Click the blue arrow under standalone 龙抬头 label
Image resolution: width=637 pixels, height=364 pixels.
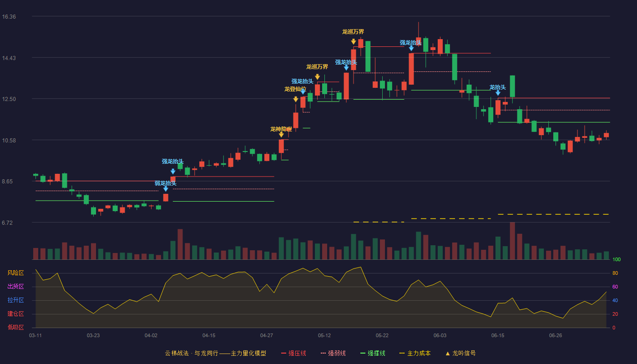click(x=498, y=93)
